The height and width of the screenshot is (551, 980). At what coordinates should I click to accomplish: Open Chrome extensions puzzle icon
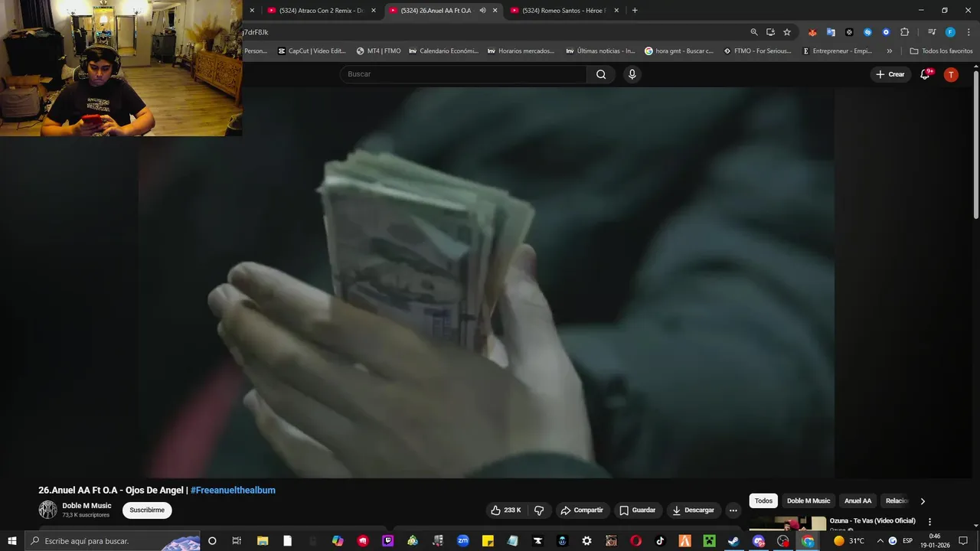904,32
